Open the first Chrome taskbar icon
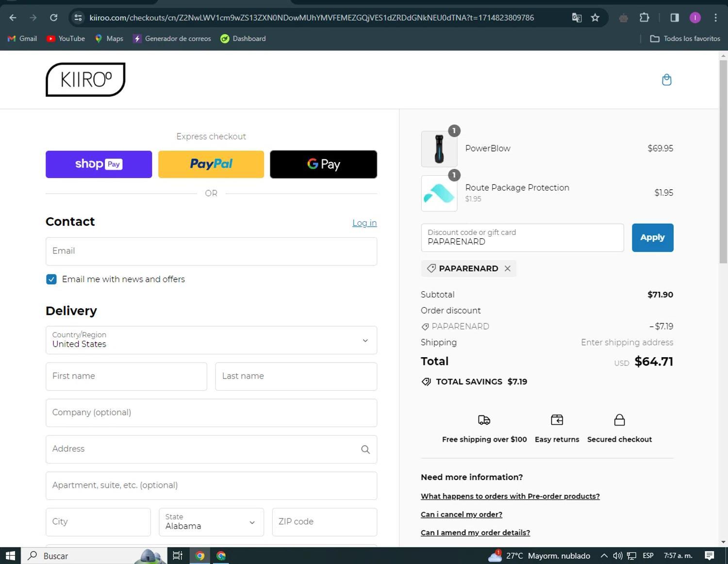 200,556
